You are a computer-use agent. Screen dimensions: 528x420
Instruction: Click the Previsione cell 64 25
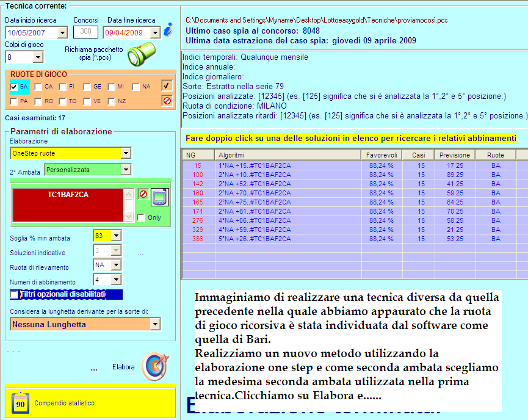pos(455,202)
